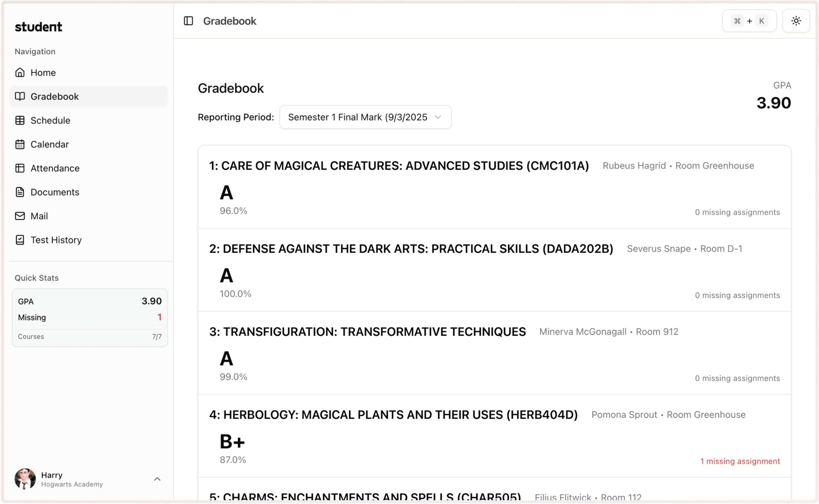Expand the Semester 1 Final Mark selector
The height and width of the screenshot is (504, 819).
(x=365, y=117)
